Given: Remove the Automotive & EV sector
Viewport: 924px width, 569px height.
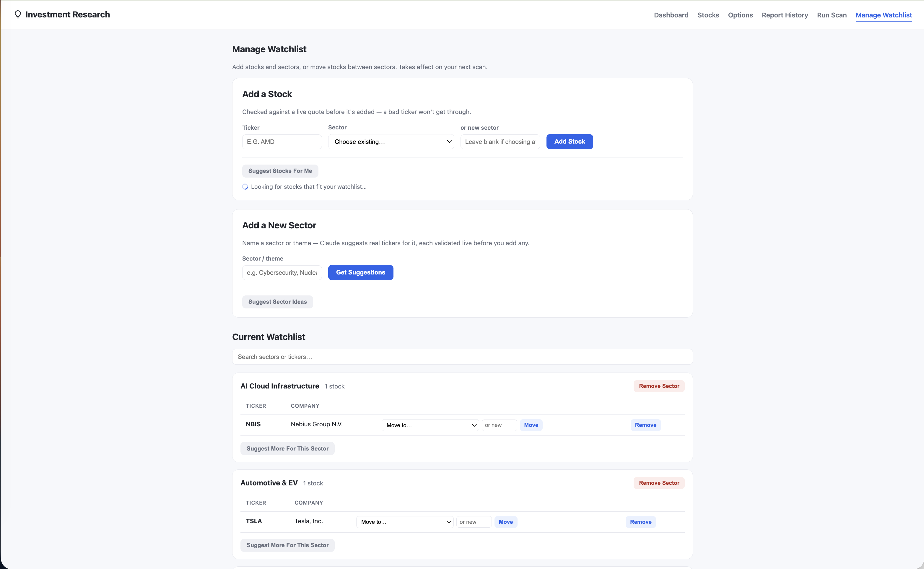Looking at the screenshot, I should [659, 483].
